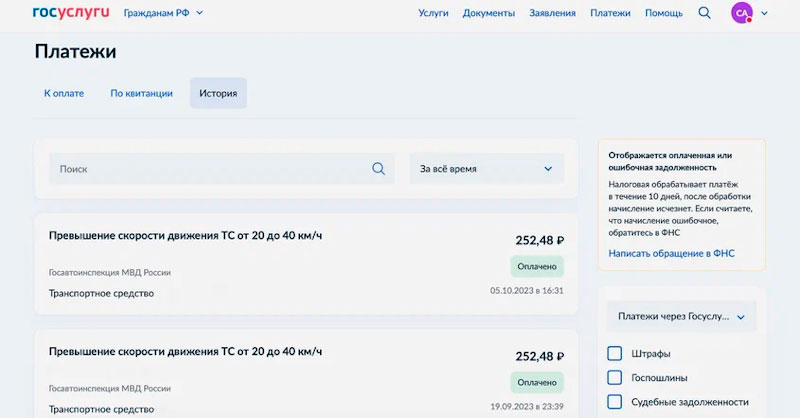Click the user avatar СА
Viewport: 800px width, 418px height.
pos(742,13)
